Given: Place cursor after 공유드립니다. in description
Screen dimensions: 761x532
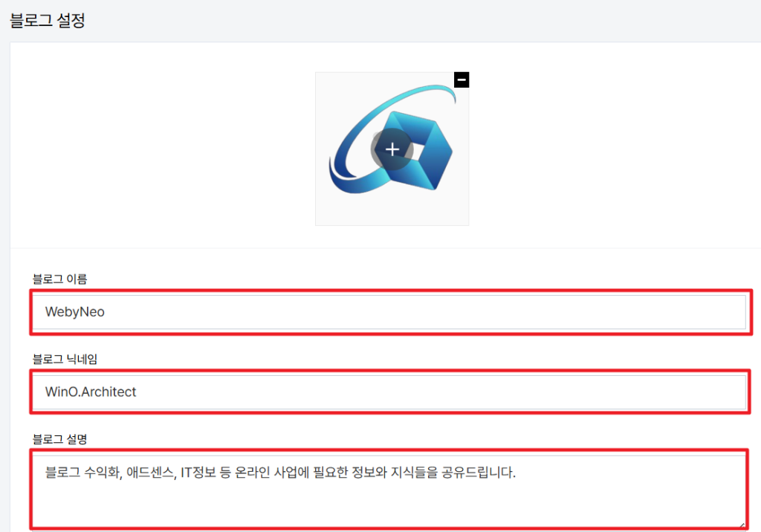Looking at the screenshot, I should pos(516,473).
